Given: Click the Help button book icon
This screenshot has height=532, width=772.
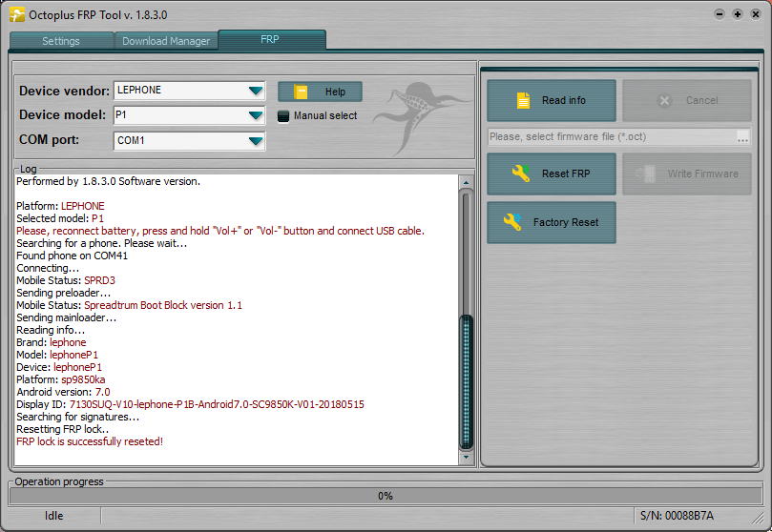Looking at the screenshot, I should (x=302, y=92).
